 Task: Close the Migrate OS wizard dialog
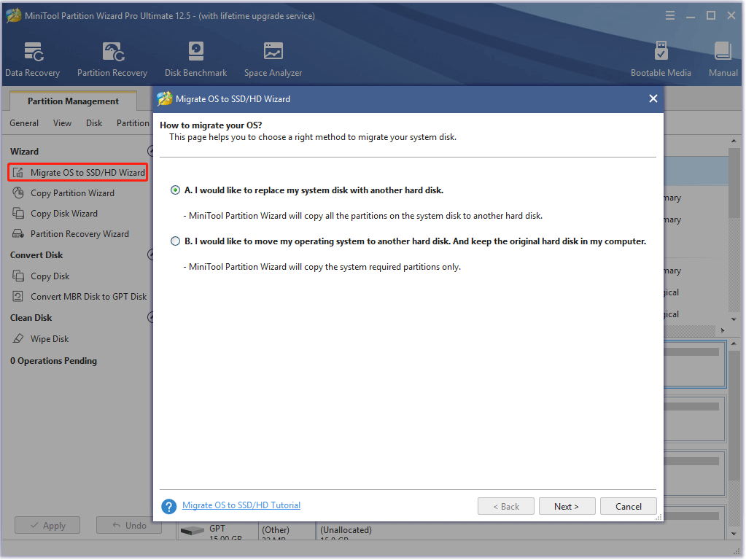coord(653,98)
